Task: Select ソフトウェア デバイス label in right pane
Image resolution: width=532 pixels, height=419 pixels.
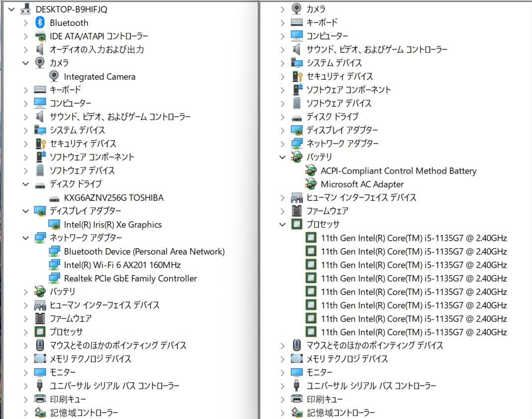Action: click(x=338, y=103)
